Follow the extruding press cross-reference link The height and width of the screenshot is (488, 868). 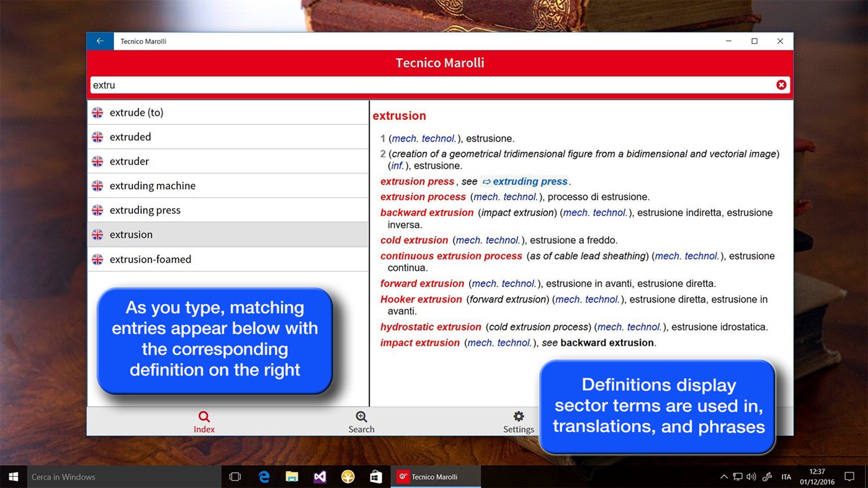point(530,181)
